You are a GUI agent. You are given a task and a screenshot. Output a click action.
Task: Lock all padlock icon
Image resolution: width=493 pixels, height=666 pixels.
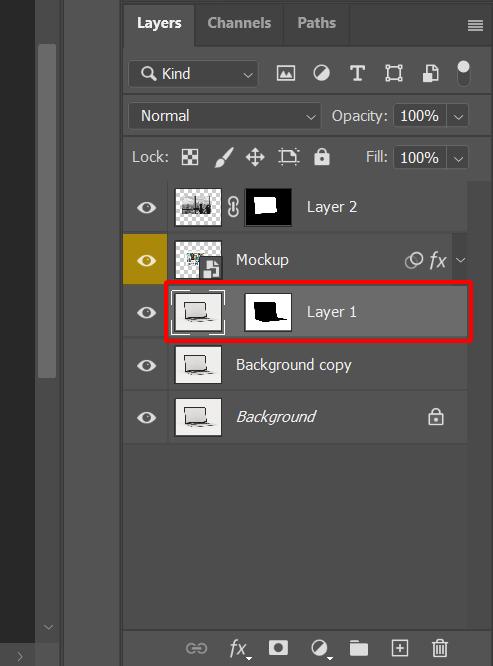tap(321, 157)
